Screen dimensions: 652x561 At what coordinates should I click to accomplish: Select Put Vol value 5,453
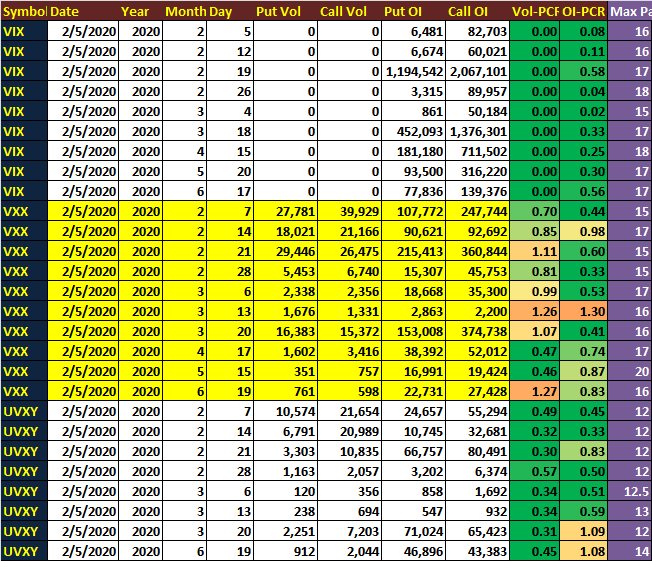(286, 271)
